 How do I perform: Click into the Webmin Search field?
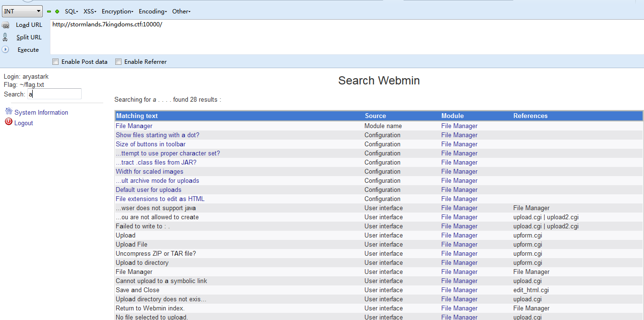pyautogui.click(x=54, y=94)
